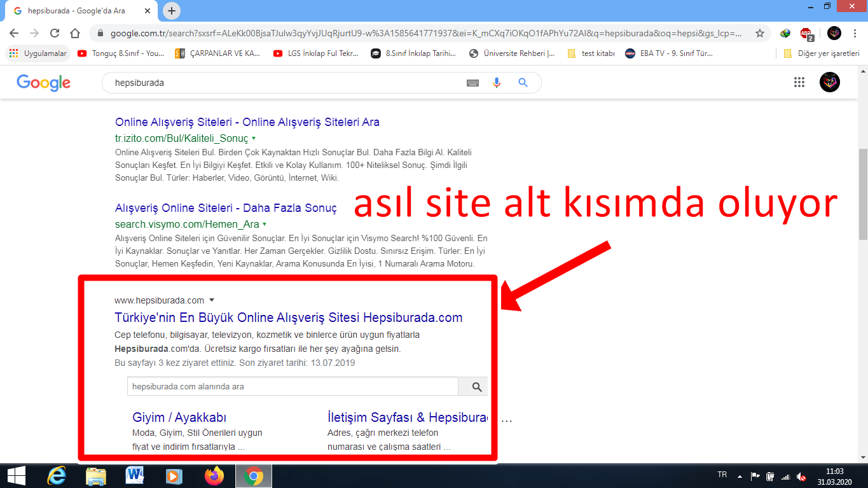The height and width of the screenshot is (488, 868).
Task: Open the Uygulamalar apps shortcut
Action: point(38,53)
